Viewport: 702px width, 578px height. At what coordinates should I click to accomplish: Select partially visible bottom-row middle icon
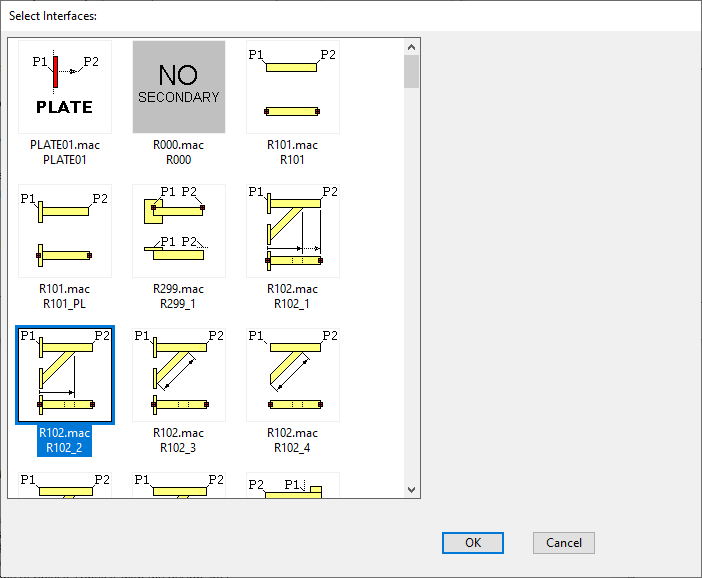pos(178,485)
